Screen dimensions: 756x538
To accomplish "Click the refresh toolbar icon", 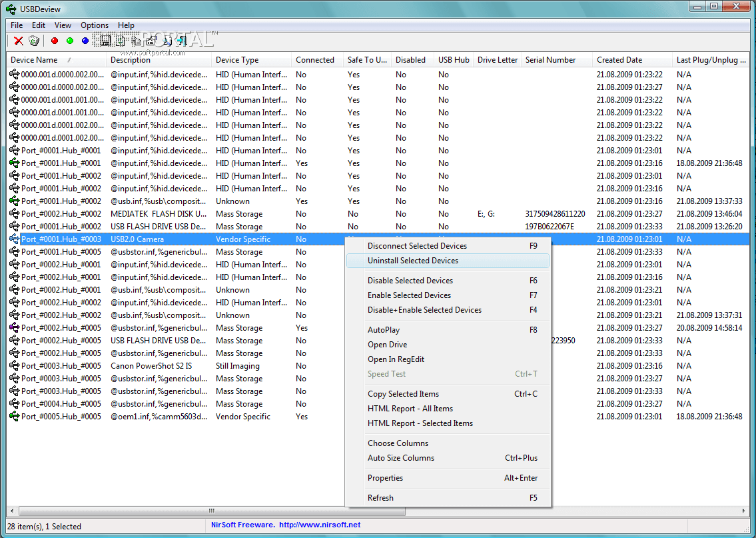I will pyautogui.click(x=121, y=41).
